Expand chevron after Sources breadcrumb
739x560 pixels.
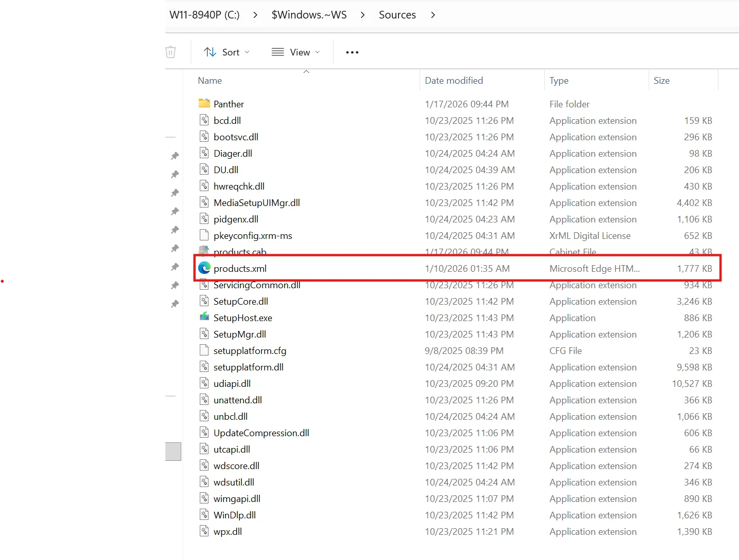point(433,15)
